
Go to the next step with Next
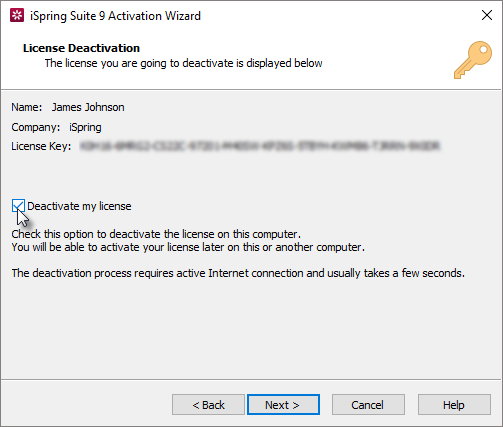283,405
